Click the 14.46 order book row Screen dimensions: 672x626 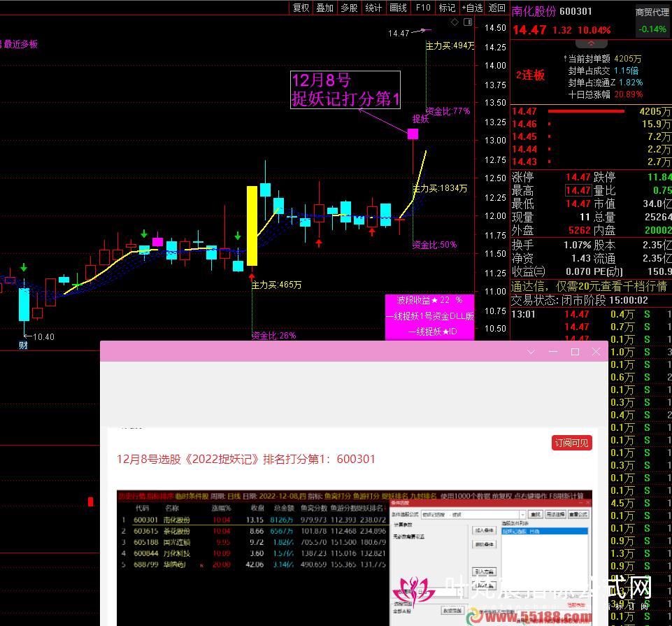coord(591,124)
